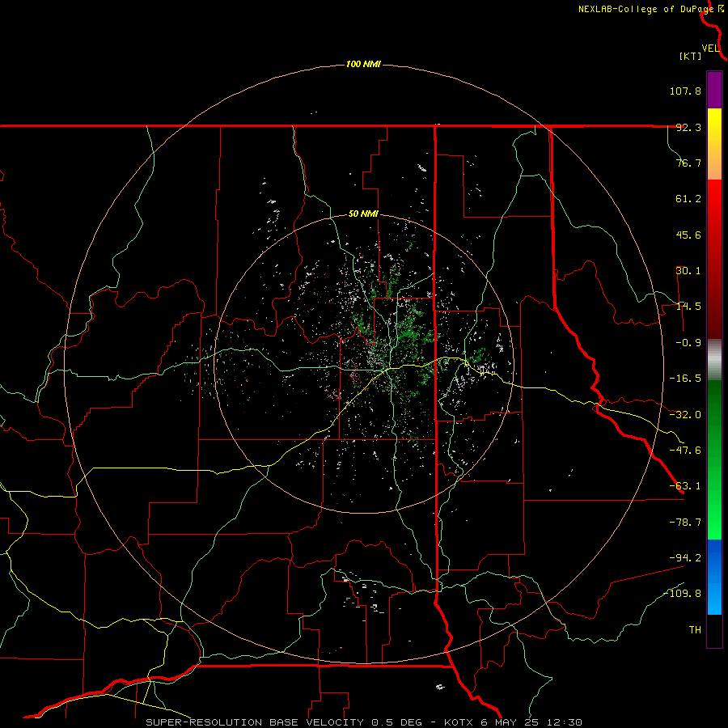Viewport: 728px width, 728px height.
Task: Click the 92.3 velocity scale value
Action: (x=688, y=127)
